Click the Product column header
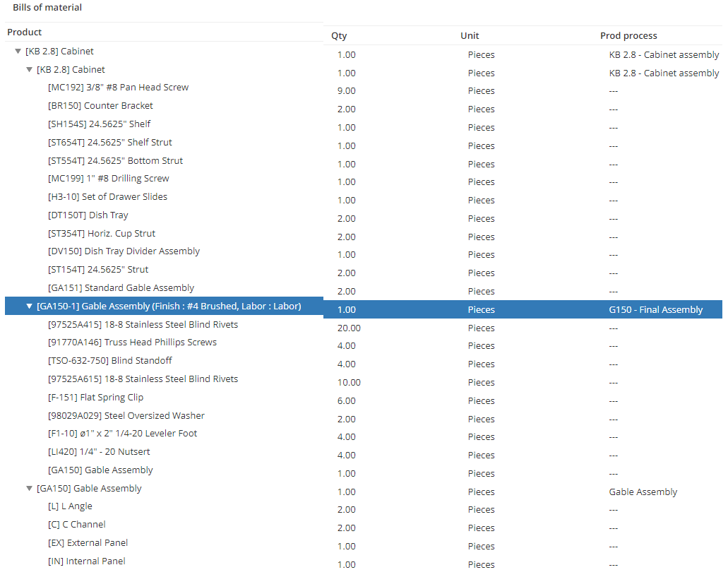728x577 pixels. click(25, 32)
